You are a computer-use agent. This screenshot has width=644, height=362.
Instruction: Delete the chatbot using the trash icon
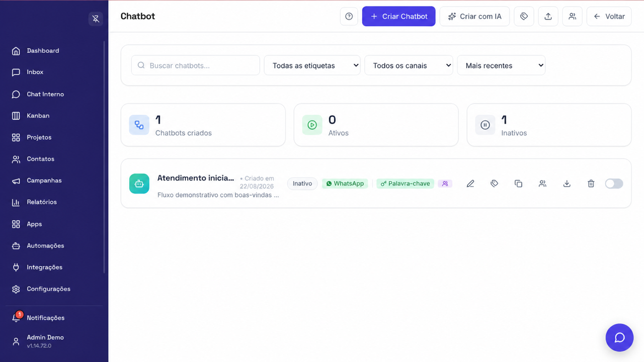click(x=591, y=184)
